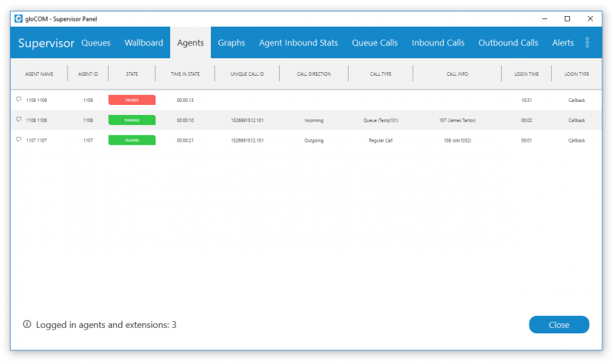Sort by State column header
This screenshot has height=364, width=613.
pos(132,74)
